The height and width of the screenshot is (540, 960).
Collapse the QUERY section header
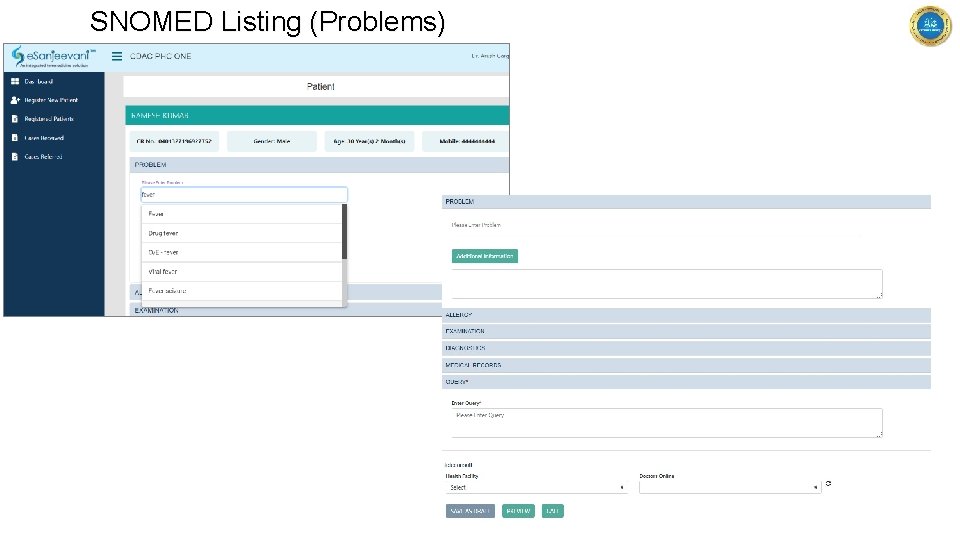coord(686,382)
